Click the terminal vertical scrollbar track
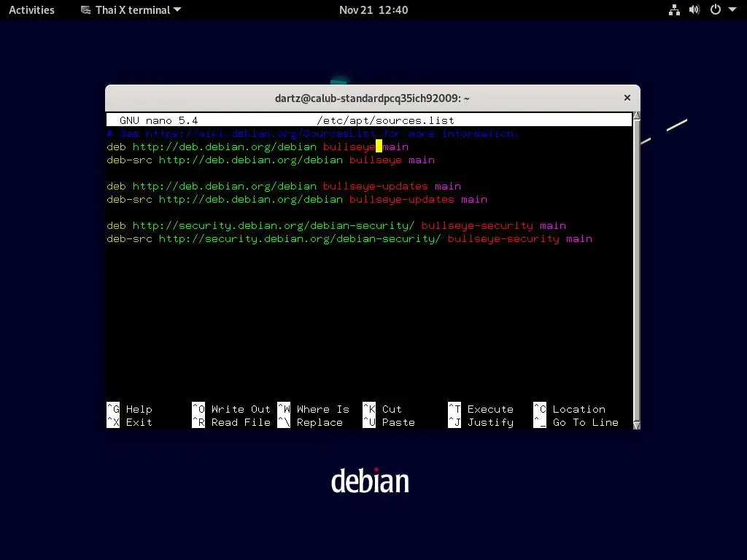 [636, 271]
